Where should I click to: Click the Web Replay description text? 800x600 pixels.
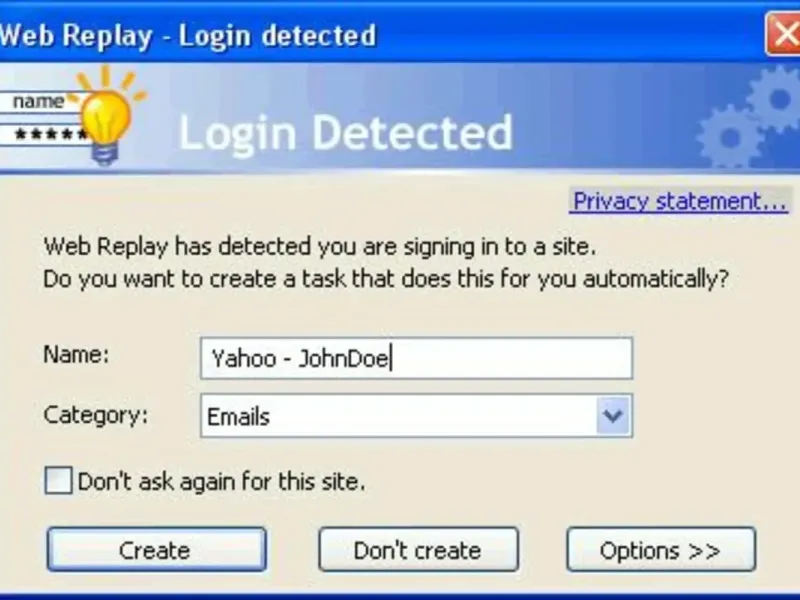coord(386,263)
